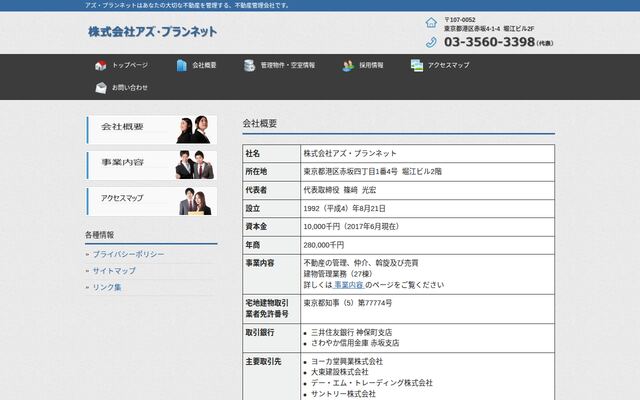640x400 pixels.
Task: Click the envelope icon beside お問い合わせ
Action: 101,87
